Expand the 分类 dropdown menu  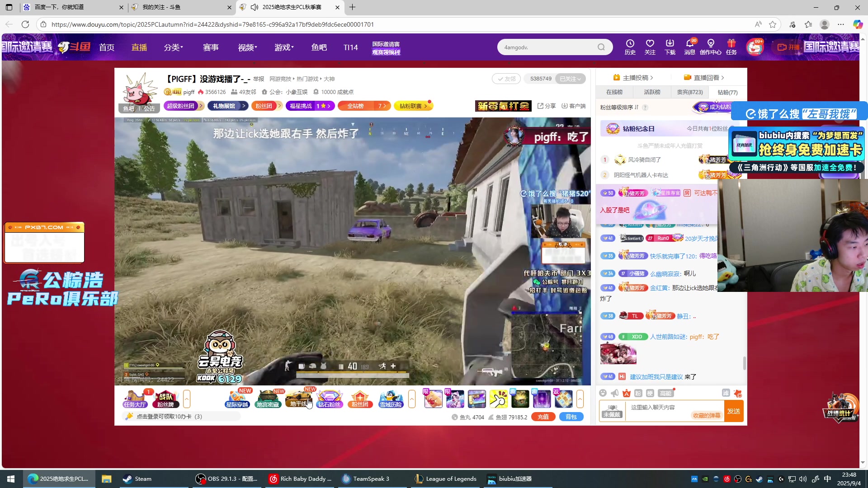coord(174,47)
